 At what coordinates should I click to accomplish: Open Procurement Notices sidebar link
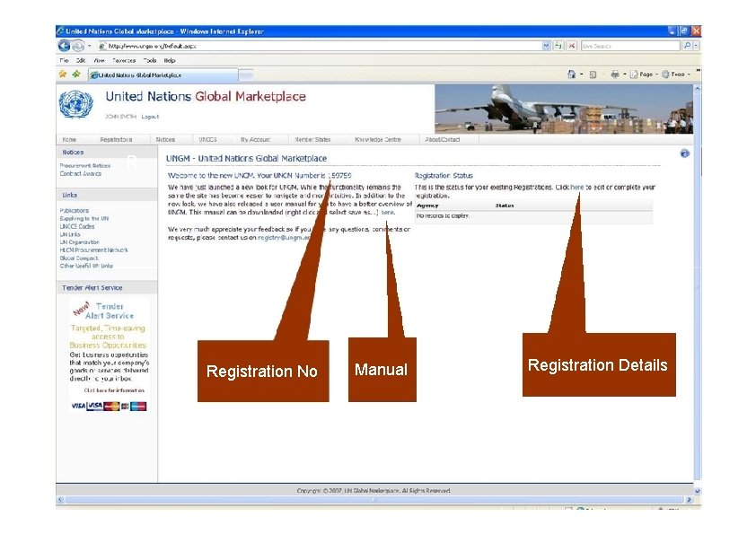tap(85, 165)
